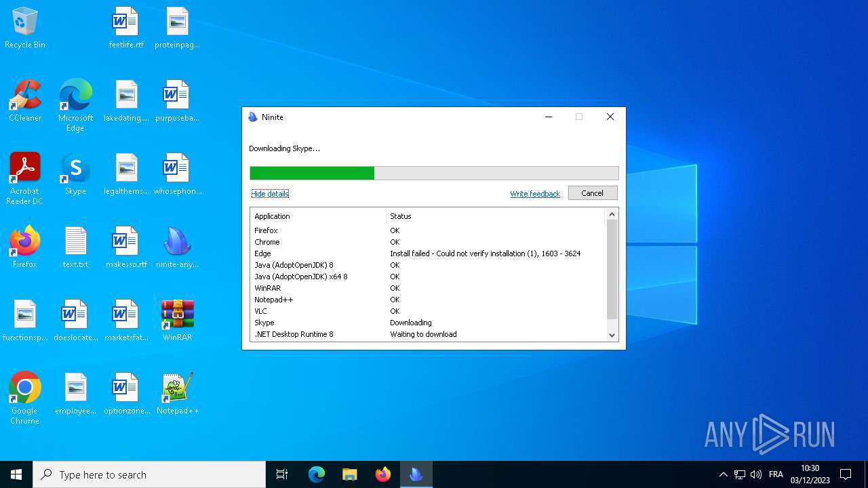This screenshot has width=868, height=488.
Task: Select the proteinpag... image file icon
Action: [177, 28]
